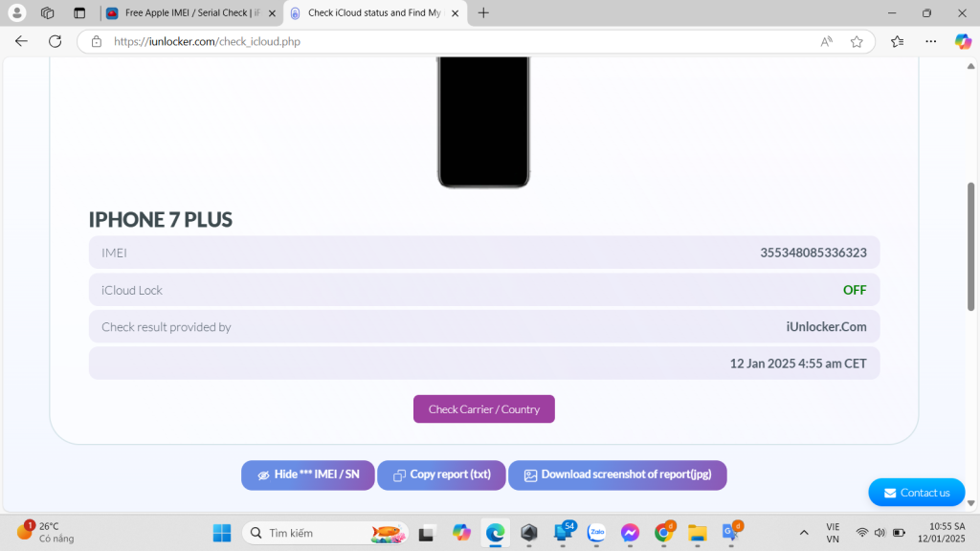
Task: Open the Copilot sidebar icon
Action: (963, 41)
